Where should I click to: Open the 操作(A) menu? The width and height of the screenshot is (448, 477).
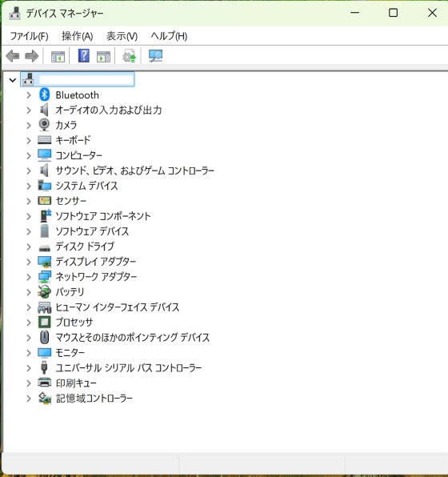click(x=78, y=36)
